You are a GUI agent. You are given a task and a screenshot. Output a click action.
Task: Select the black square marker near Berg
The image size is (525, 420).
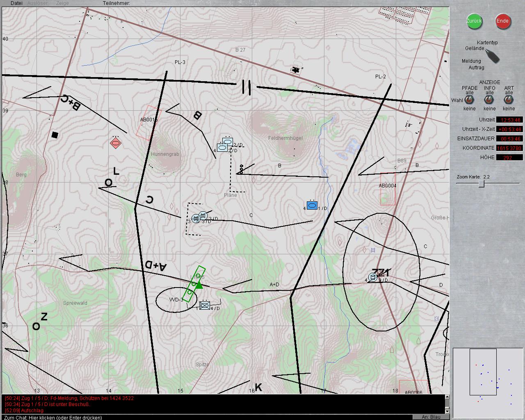click(55, 135)
